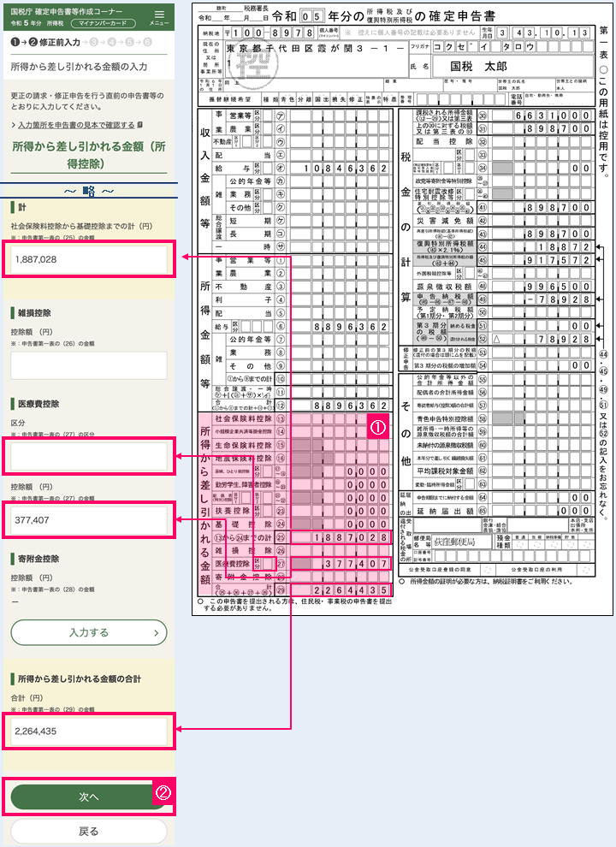This screenshot has width=616, height=847.
Task: Click 青色申告特別控除額 row label
Action: coord(444,418)
